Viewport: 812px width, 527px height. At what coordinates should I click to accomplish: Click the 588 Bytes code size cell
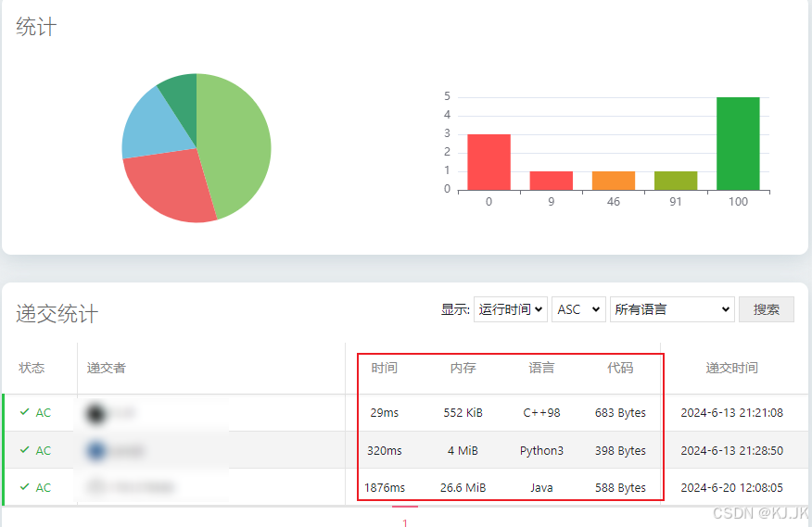[x=620, y=488]
